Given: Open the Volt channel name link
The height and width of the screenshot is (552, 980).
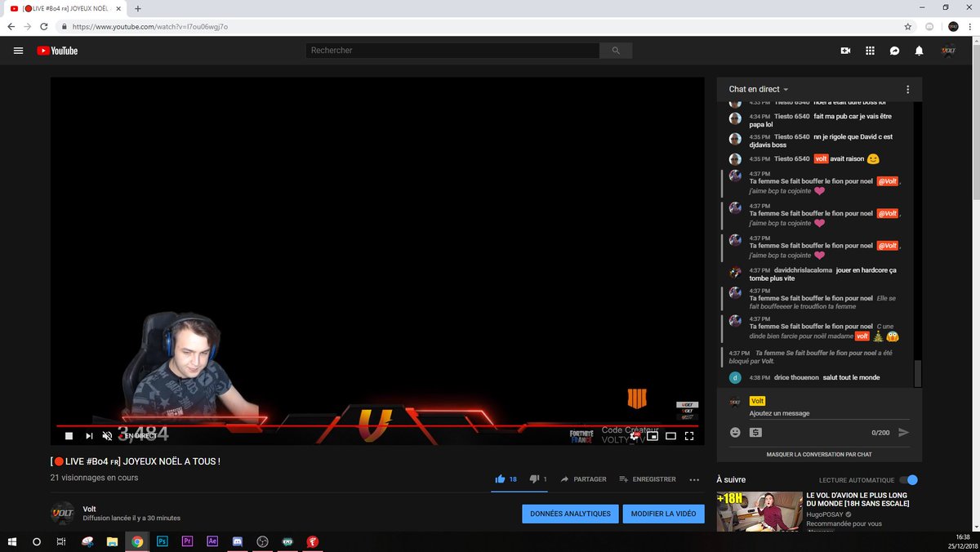Looking at the screenshot, I should [89, 509].
